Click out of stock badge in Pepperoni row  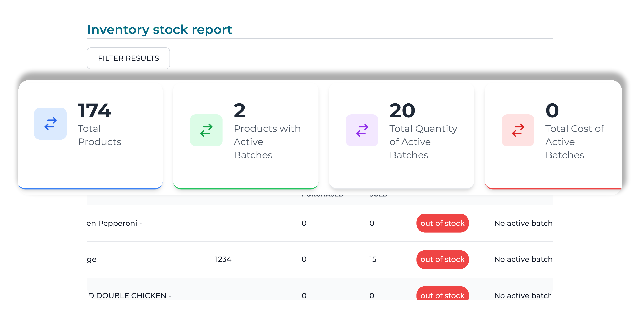click(442, 223)
